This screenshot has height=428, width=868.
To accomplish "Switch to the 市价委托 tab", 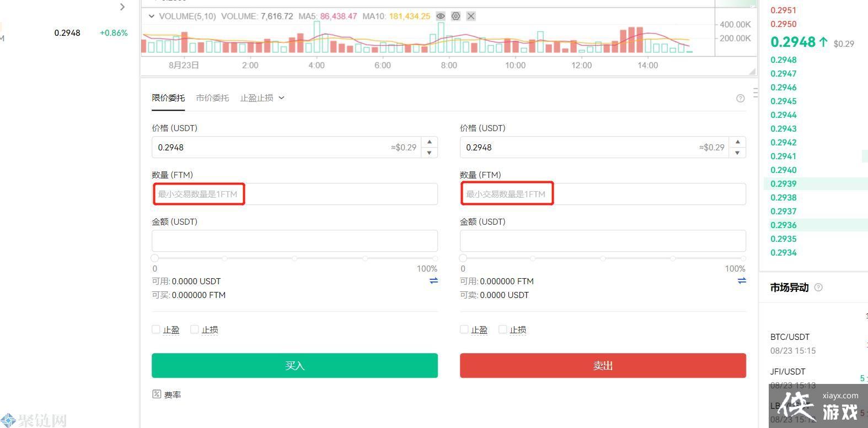I will pos(212,98).
